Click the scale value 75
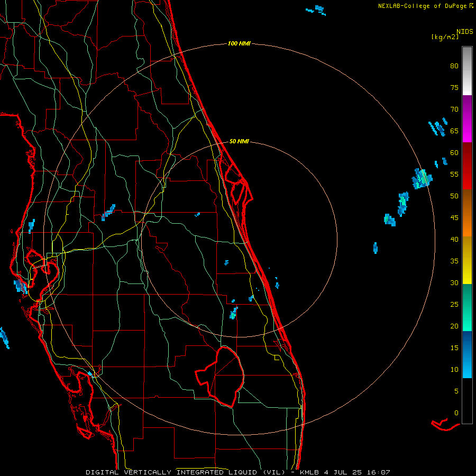The width and height of the screenshot is (476, 476). 454,88
